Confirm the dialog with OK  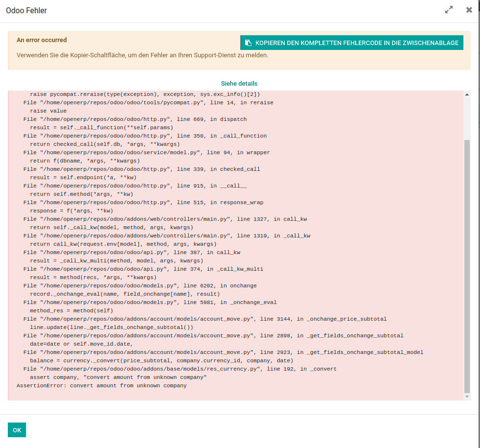(x=17, y=430)
